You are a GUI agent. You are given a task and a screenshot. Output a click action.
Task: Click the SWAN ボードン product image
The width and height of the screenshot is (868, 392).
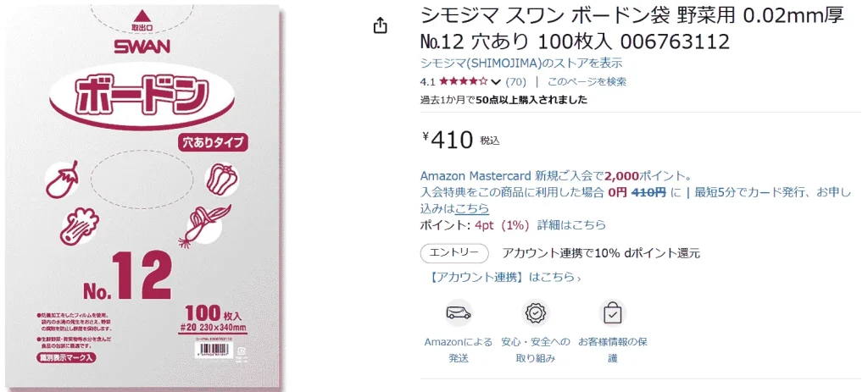[x=145, y=196]
